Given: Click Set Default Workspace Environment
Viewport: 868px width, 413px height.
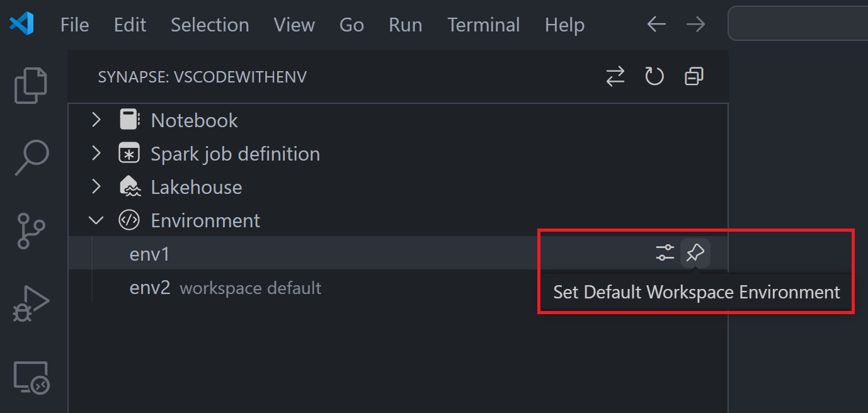Looking at the screenshot, I should (695, 291).
